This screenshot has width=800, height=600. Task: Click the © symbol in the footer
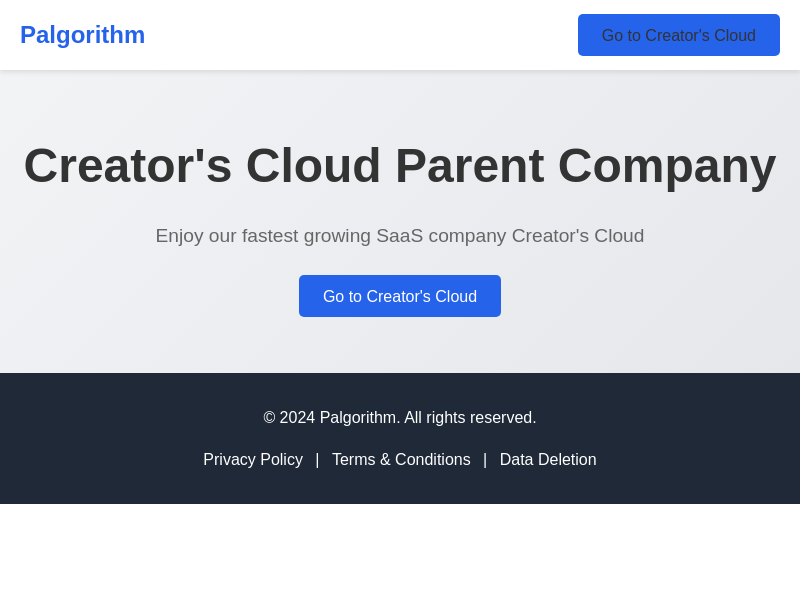269,418
